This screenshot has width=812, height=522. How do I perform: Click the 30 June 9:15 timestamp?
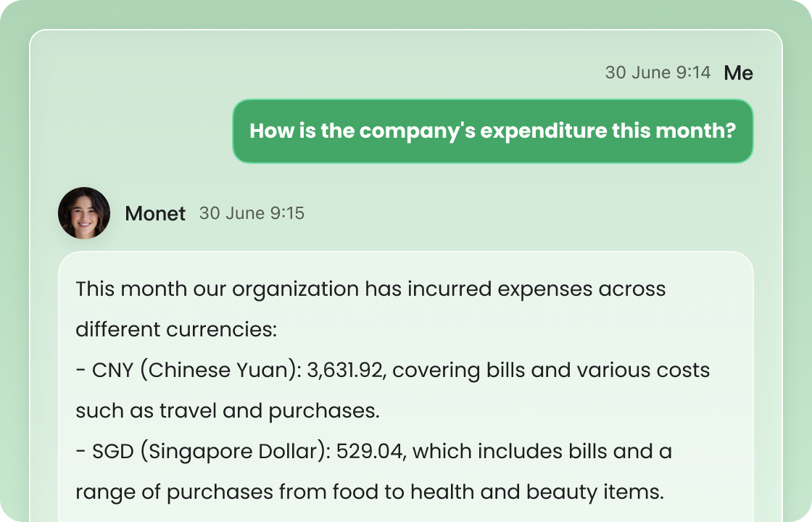click(x=252, y=213)
